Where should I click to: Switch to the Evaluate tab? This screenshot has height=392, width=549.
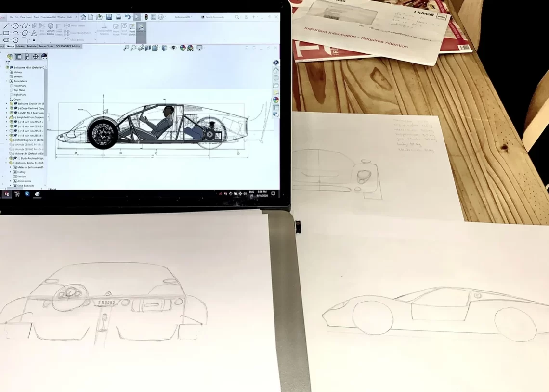coord(32,46)
